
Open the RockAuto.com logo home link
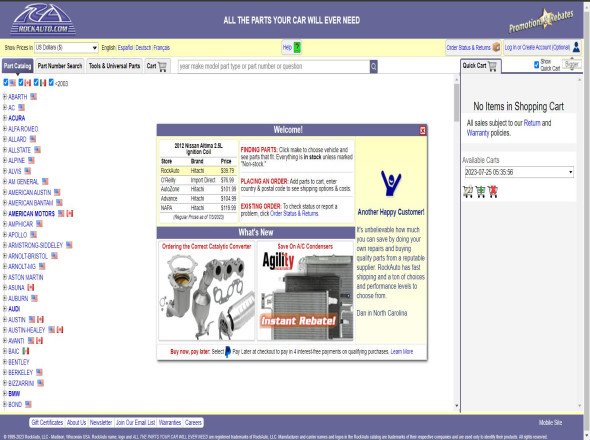tap(43, 19)
